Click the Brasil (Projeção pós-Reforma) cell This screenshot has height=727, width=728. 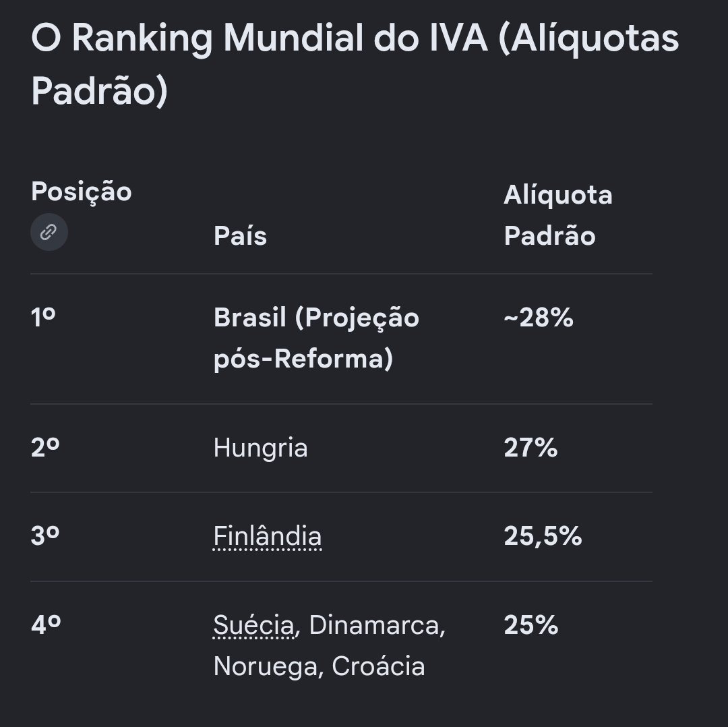316,338
